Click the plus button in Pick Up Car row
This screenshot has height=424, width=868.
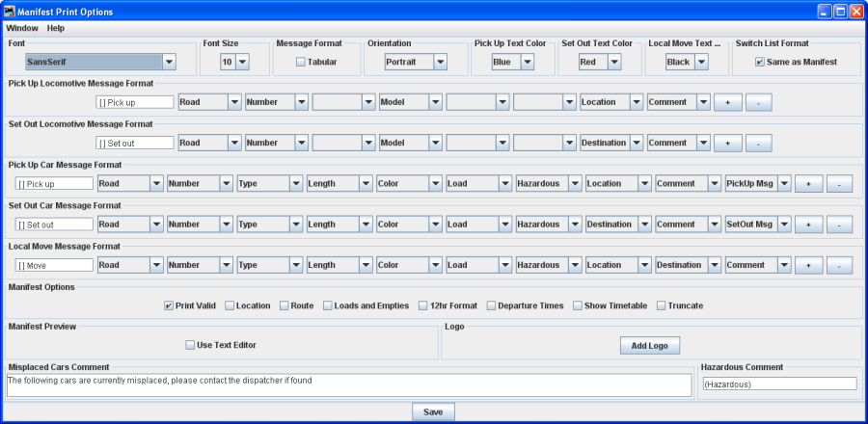pyautogui.click(x=808, y=184)
